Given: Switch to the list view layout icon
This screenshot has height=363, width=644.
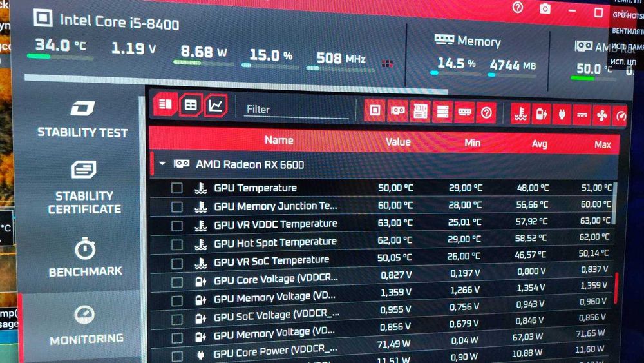Looking at the screenshot, I should (165, 104).
